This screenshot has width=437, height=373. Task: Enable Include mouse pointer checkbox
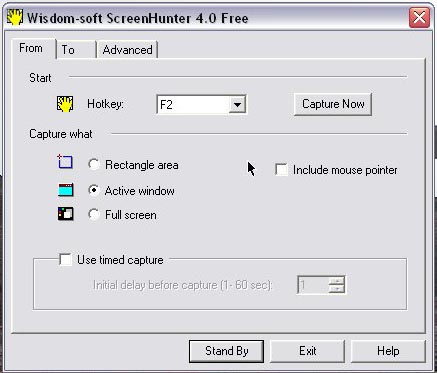281,169
